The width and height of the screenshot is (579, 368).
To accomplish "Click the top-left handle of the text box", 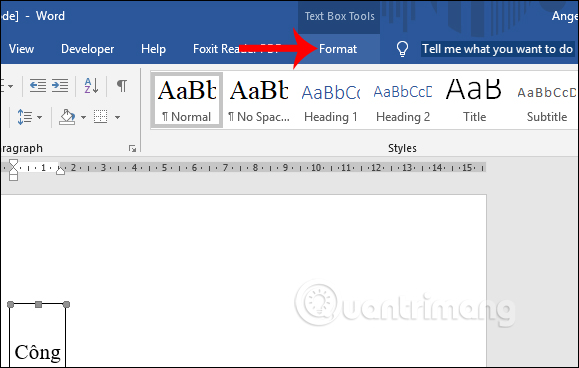I will click(x=10, y=305).
